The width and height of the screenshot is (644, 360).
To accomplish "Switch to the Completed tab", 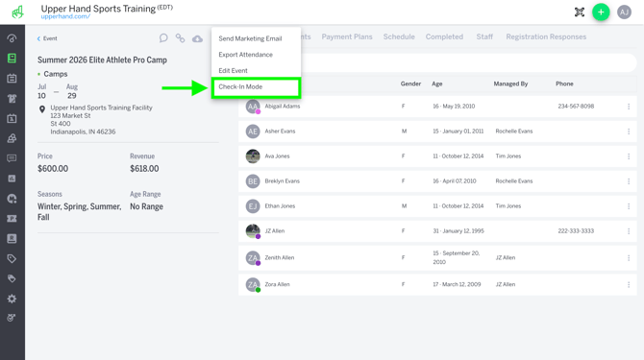I will point(444,36).
